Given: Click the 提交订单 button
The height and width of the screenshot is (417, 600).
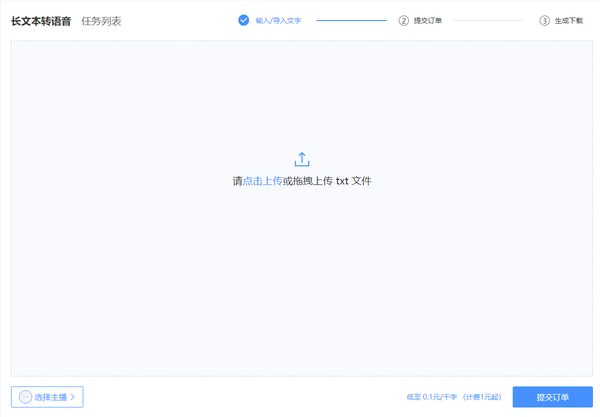Looking at the screenshot, I should [553, 397].
